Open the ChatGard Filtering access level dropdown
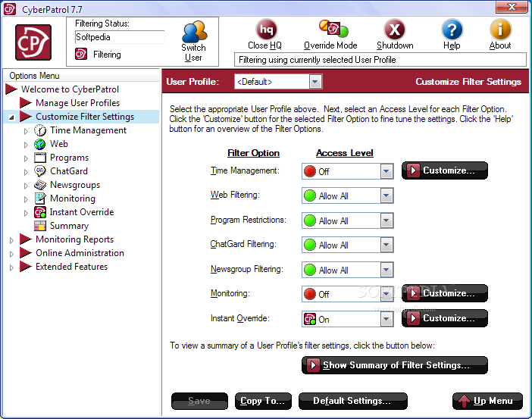This screenshot has width=532, height=419. [x=386, y=245]
